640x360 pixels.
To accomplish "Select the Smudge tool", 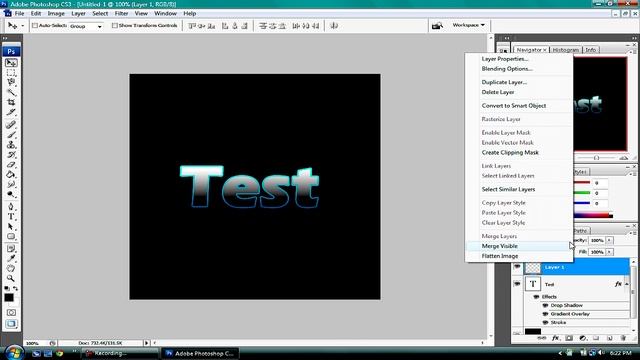I will click(11, 184).
